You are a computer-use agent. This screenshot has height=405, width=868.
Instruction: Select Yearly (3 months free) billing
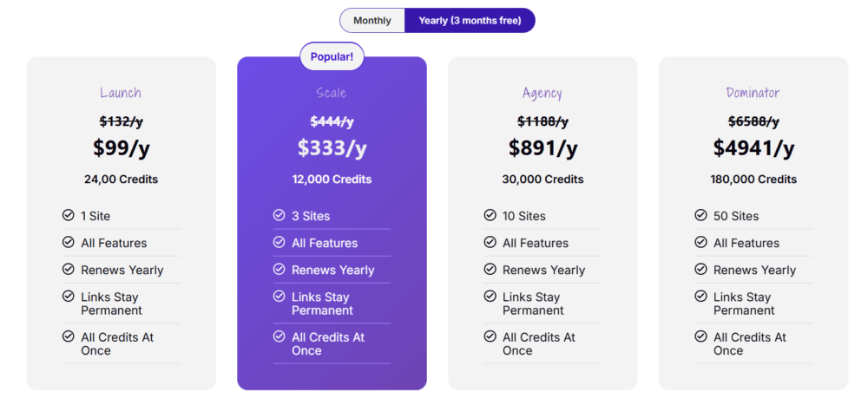[470, 20]
